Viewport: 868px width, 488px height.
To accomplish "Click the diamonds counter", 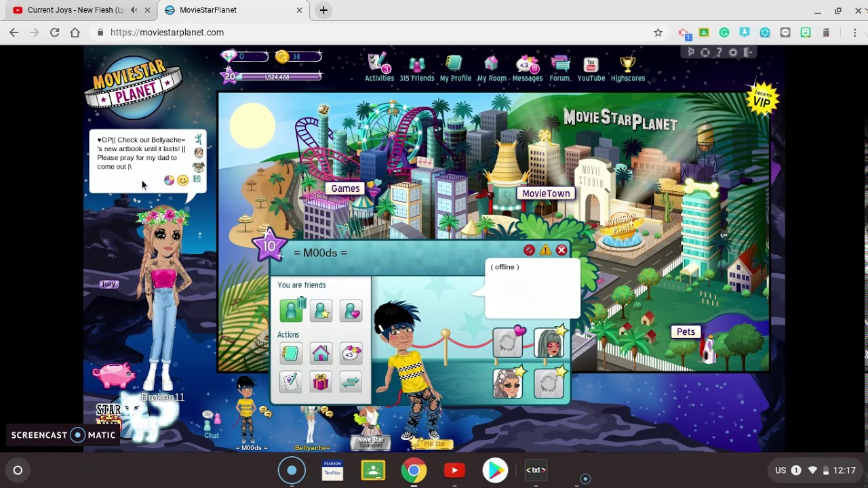I will click(244, 56).
